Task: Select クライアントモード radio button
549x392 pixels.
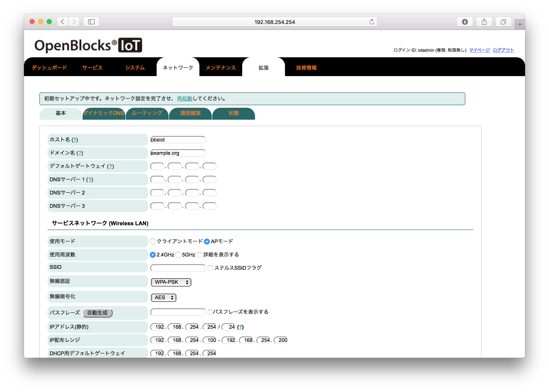Action: [153, 241]
